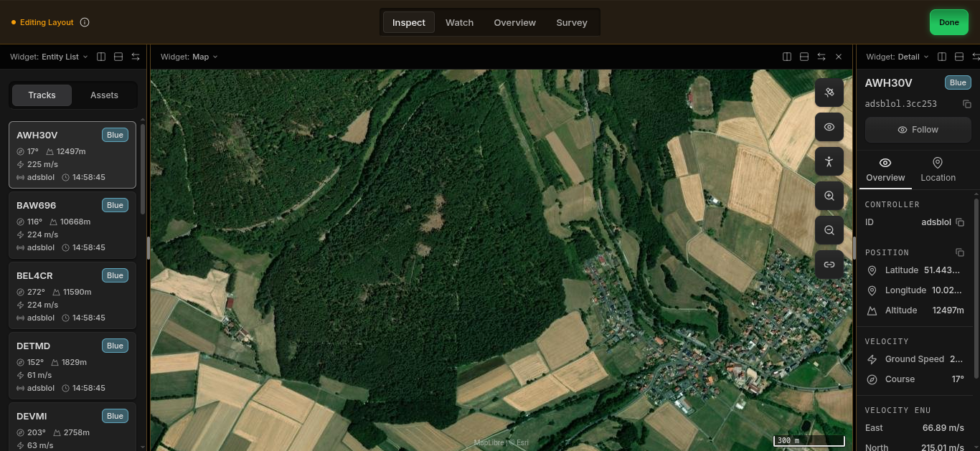Zoom in using the map magnifier plus icon
This screenshot has width=980, height=451.
pos(829,196)
